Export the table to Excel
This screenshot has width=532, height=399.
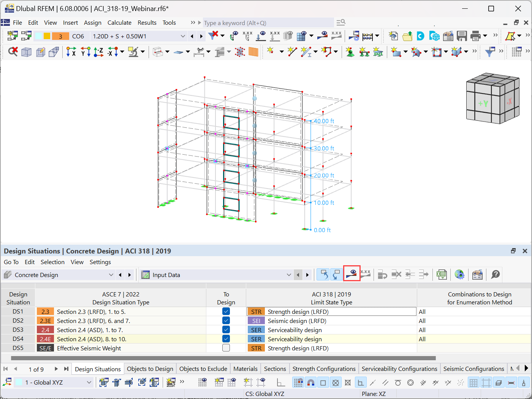[x=442, y=274]
